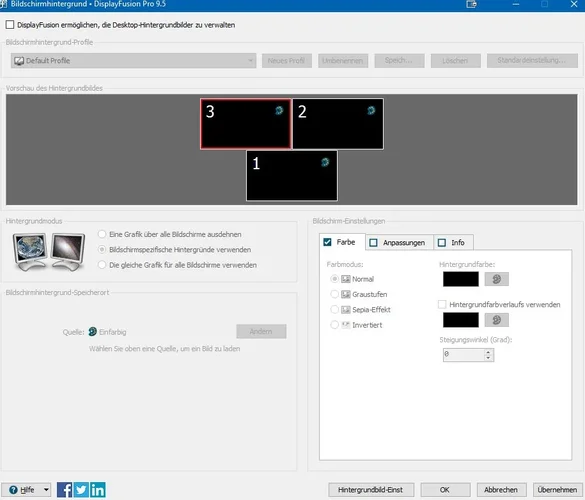Viewport: 585px width, 500px height.
Task: Click the Ändern source button
Action: 261,331
